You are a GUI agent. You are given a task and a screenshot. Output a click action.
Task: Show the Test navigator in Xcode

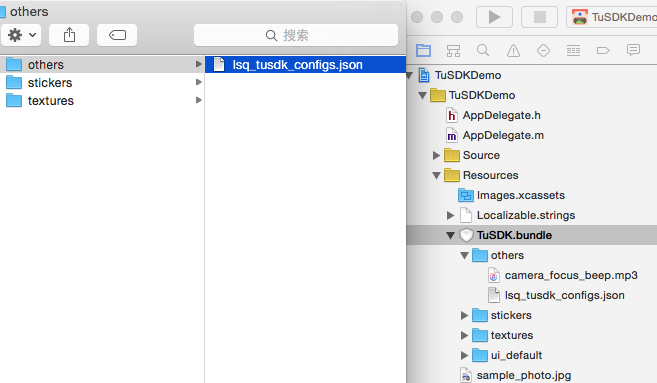(543, 51)
